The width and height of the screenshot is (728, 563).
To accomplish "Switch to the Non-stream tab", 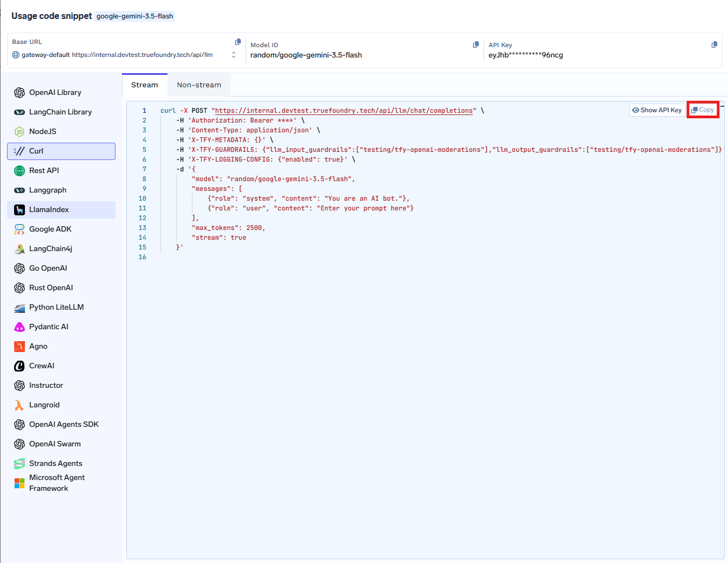I will coord(199,85).
